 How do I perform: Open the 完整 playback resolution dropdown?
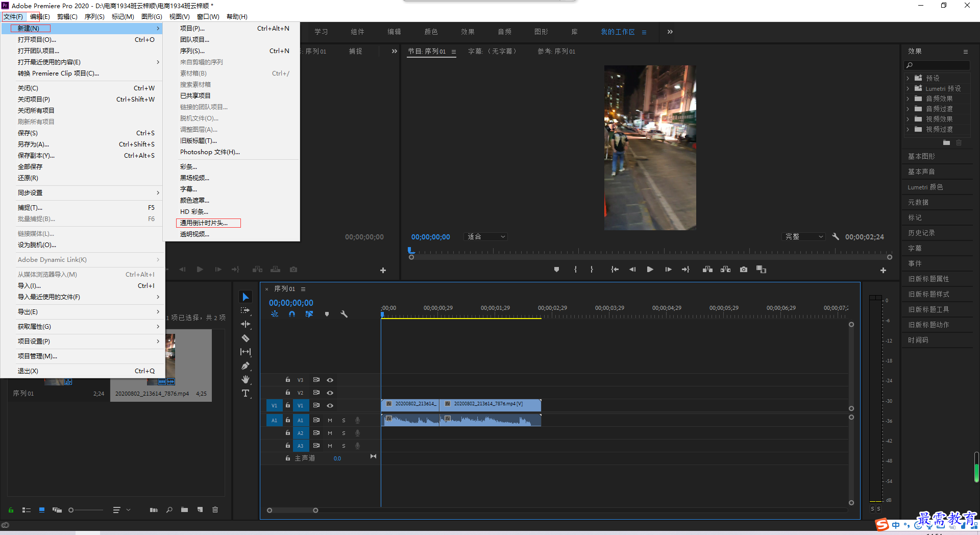point(803,236)
